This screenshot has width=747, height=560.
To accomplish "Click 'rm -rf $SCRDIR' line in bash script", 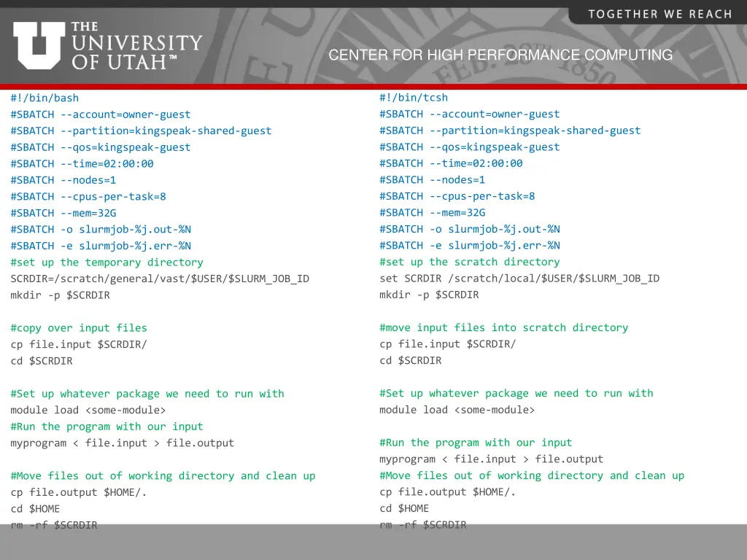I will pyautogui.click(x=54, y=525).
